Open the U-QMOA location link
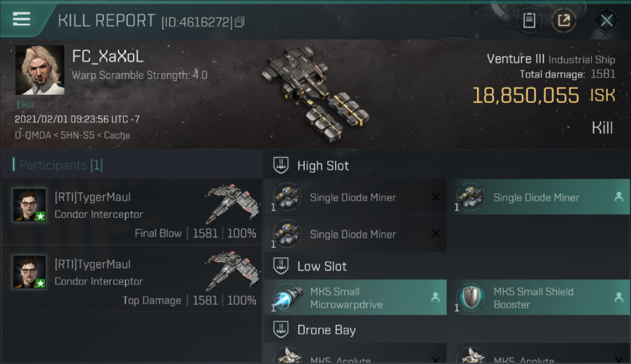 [33, 135]
